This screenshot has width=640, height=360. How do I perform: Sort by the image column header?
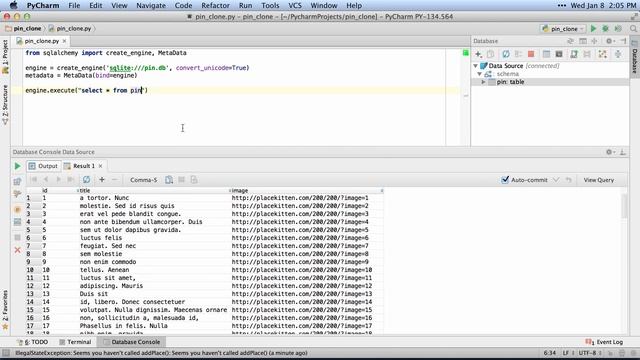pyautogui.click(x=307, y=191)
